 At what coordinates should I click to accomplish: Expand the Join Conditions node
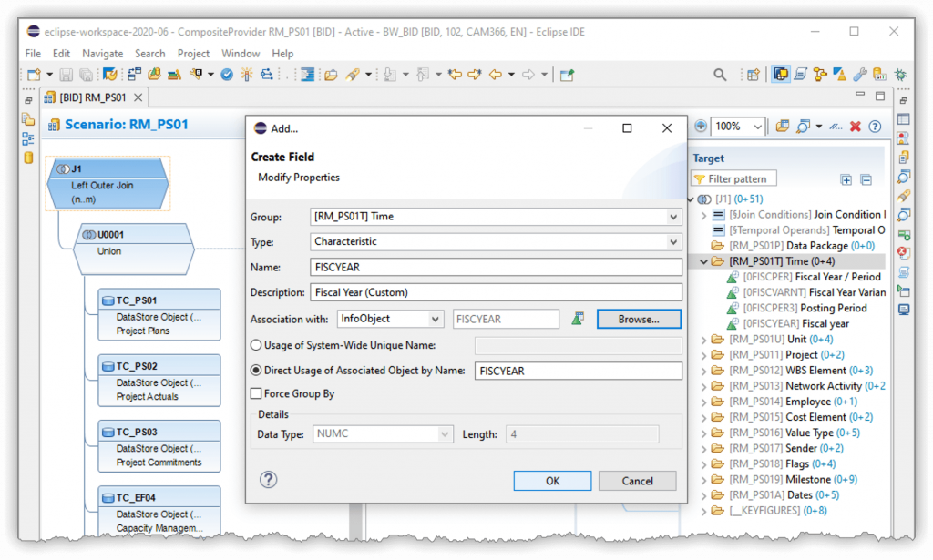click(704, 215)
